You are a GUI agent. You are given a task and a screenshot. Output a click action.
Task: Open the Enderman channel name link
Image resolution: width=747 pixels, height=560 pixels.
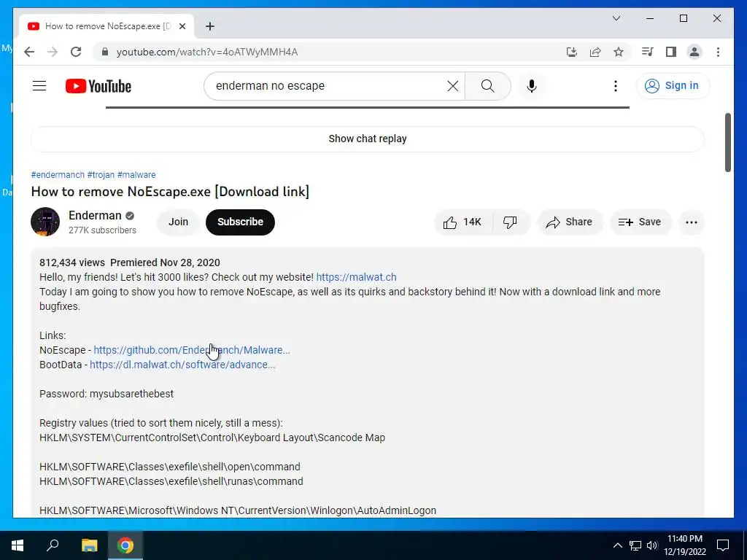95,215
